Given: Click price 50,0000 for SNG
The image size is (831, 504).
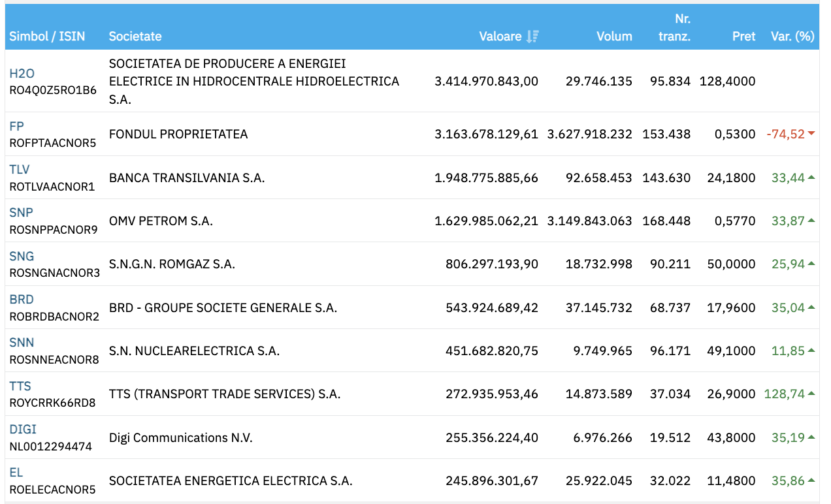Looking at the screenshot, I should pyautogui.click(x=732, y=264).
